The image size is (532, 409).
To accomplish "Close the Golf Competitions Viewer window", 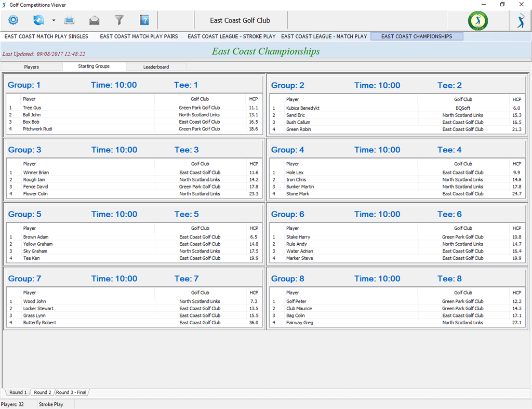I will (x=522, y=4).
